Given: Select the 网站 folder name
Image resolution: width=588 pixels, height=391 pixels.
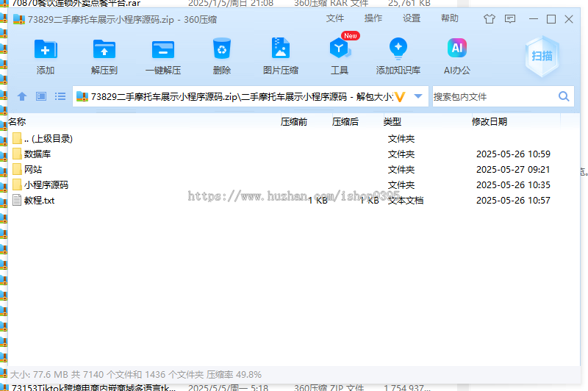Looking at the screenshot, I should pyautogui.click(x=33, y=170).
